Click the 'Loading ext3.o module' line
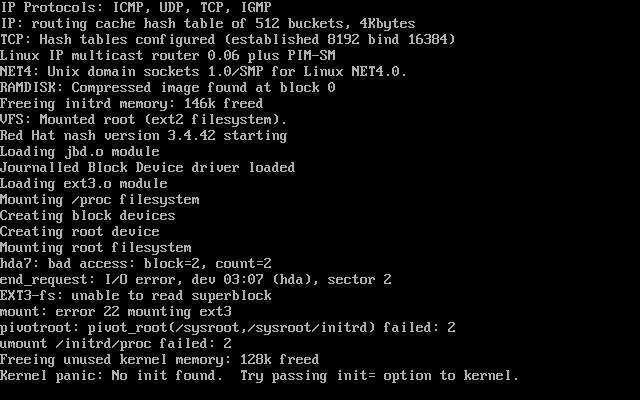Image resolution: width=640 pixels, height=400 pixels. point(84,184)
